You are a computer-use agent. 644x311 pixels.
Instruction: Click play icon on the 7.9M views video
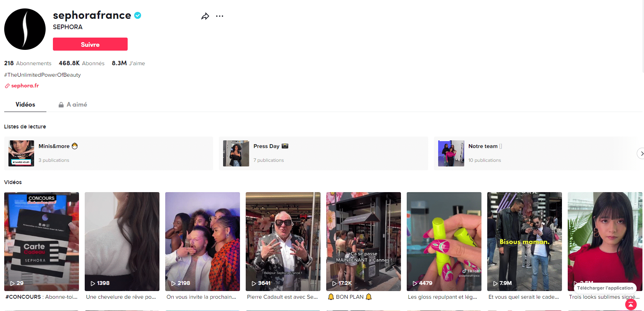pyautogui.click(x=495, y=283)
